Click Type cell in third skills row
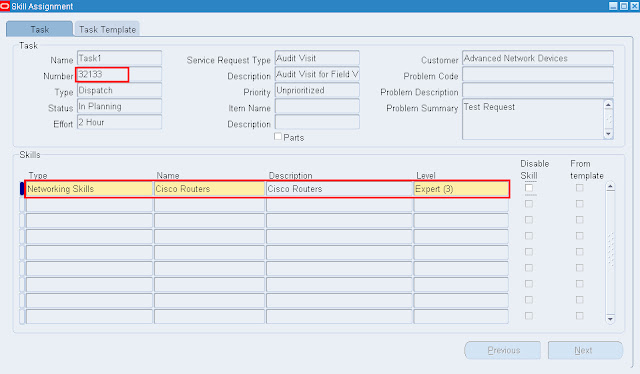Viewport: 640px width, 374px height. (89, 220)
